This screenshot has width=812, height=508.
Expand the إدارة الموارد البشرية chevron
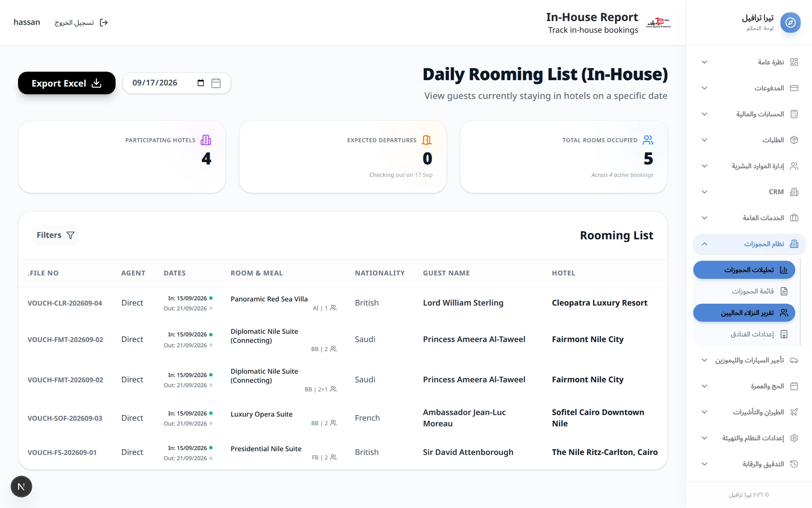pos(704,166)
